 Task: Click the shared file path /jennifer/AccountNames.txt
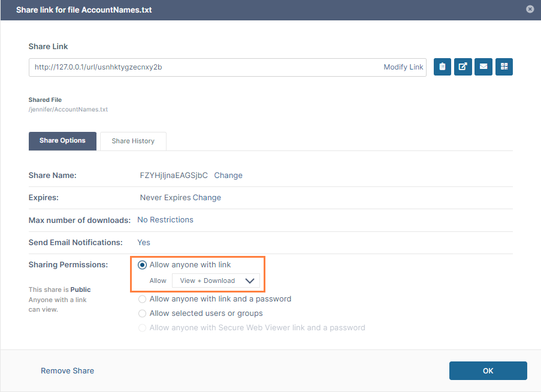tap(68, 110)
